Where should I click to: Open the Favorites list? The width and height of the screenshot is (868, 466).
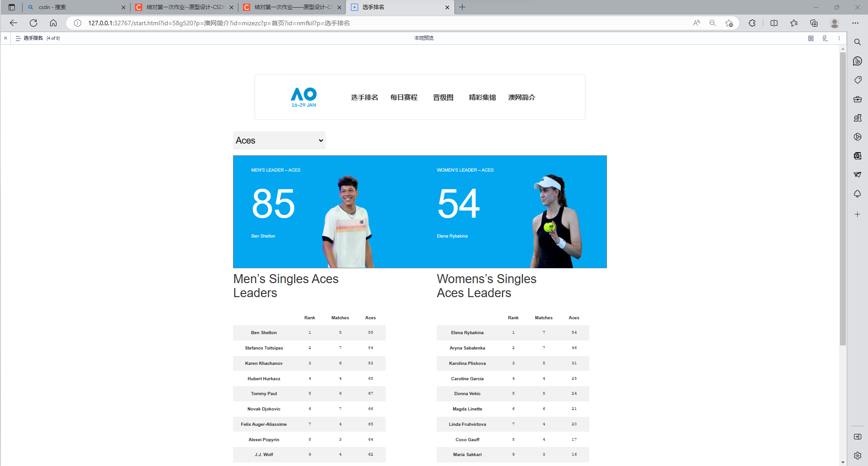[x=794, y=23]
